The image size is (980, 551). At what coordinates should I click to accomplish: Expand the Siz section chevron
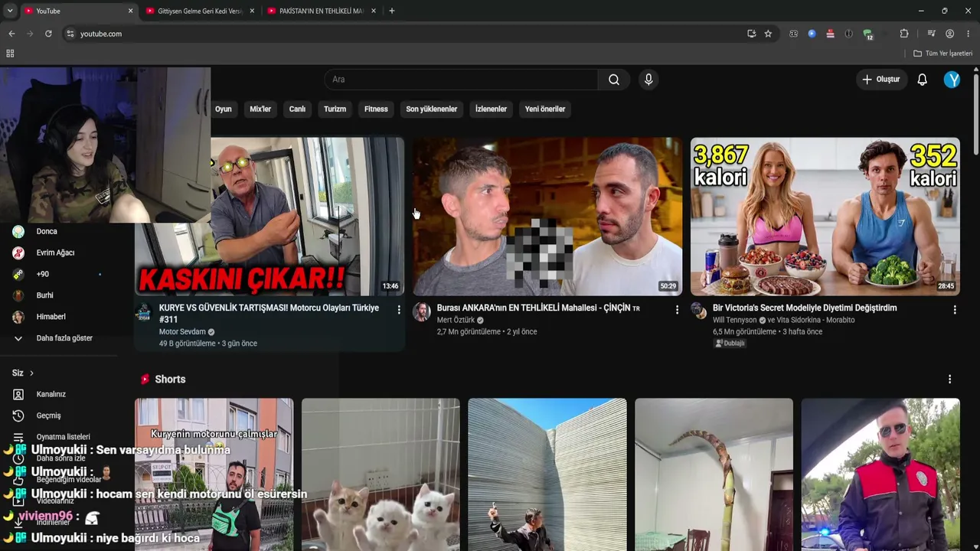(x=31, y=373)
